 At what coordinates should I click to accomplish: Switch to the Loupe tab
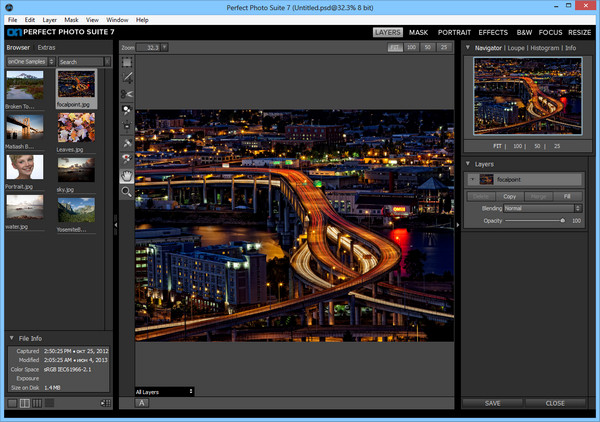click(x=516, y=48)
